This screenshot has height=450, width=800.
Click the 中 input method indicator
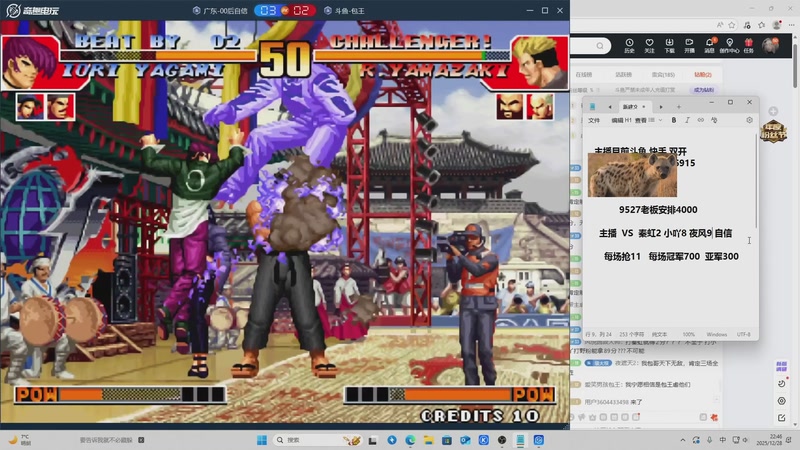coord(722,440)
